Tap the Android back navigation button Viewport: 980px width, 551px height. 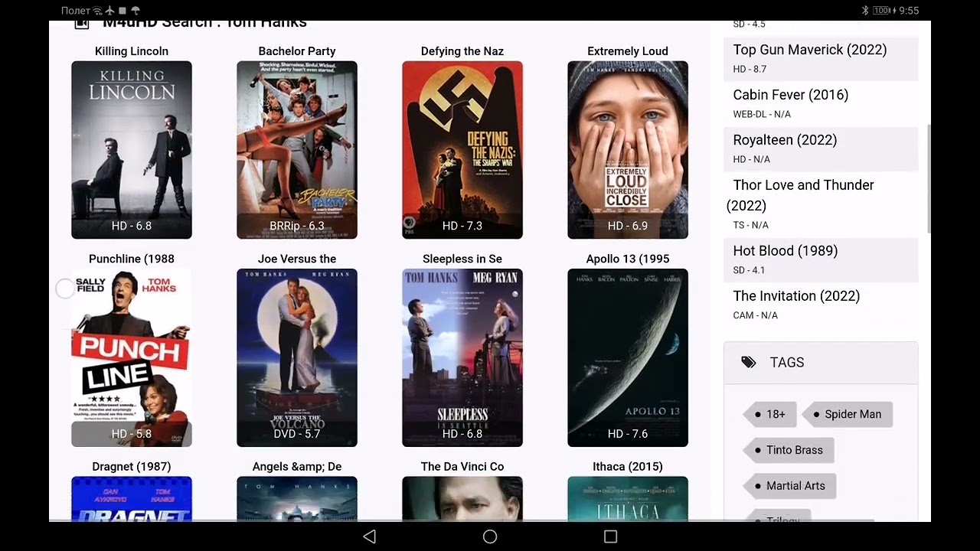tap(370, 536)
